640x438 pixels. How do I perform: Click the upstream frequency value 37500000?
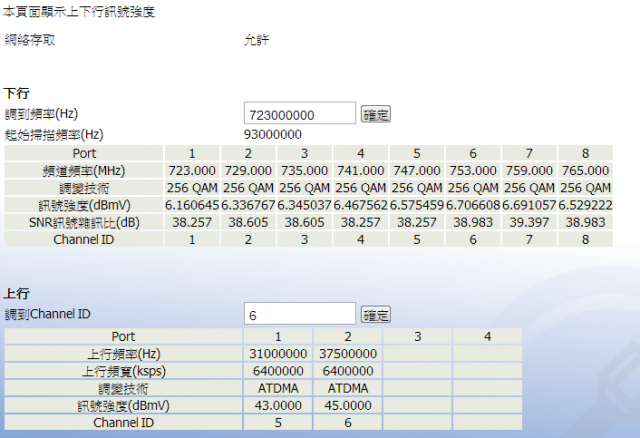pos(348,354)
